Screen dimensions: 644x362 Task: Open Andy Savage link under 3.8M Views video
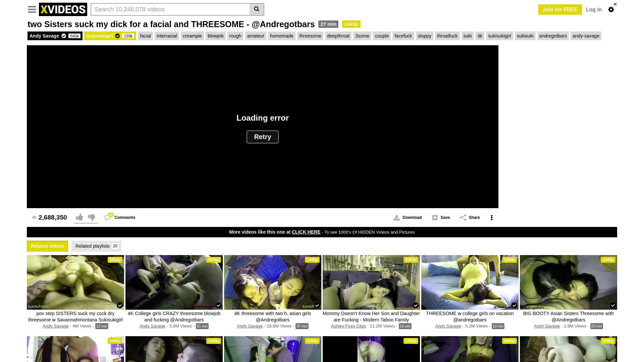pyautogui.click(x=152, y=326)
